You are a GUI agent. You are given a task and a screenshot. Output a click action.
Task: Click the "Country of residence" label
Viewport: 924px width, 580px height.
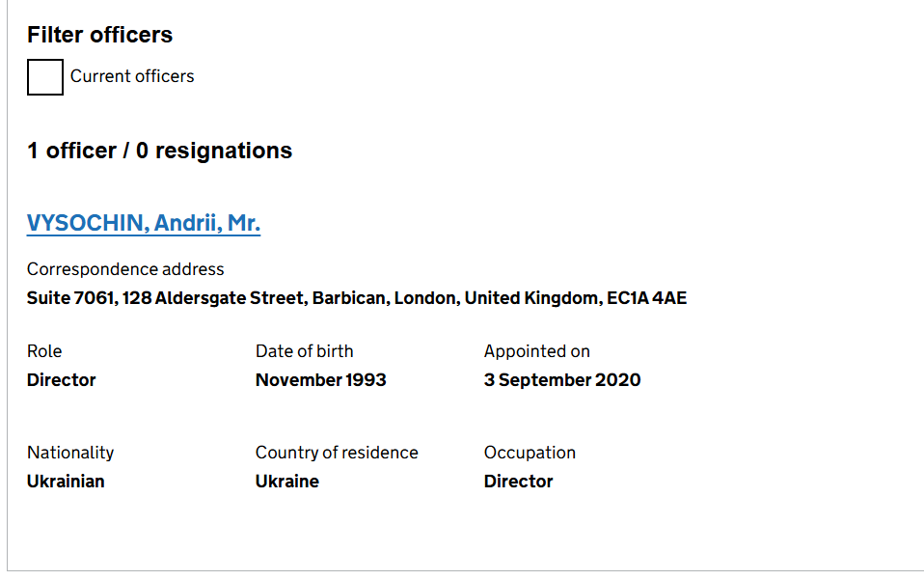click(x=337, y=453)
